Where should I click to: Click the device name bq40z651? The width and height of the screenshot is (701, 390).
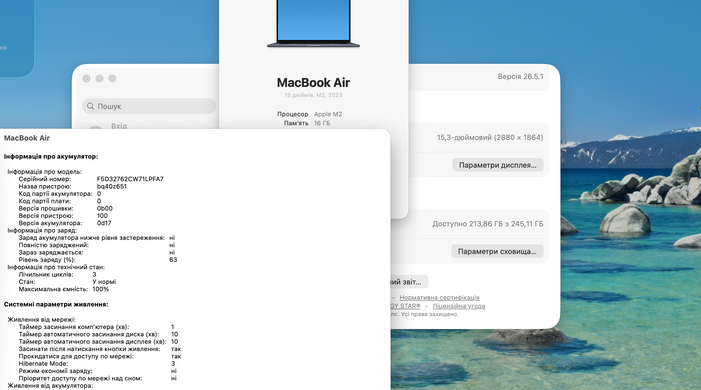pos(112,186)
